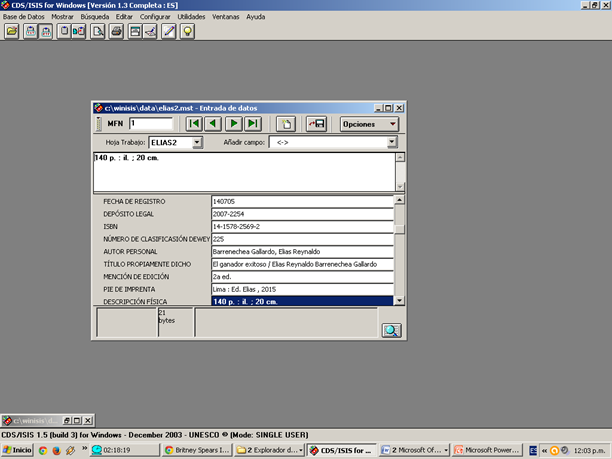Click the field list scrollbar thumb
The image size is (612, 459).
click(399, 229)
